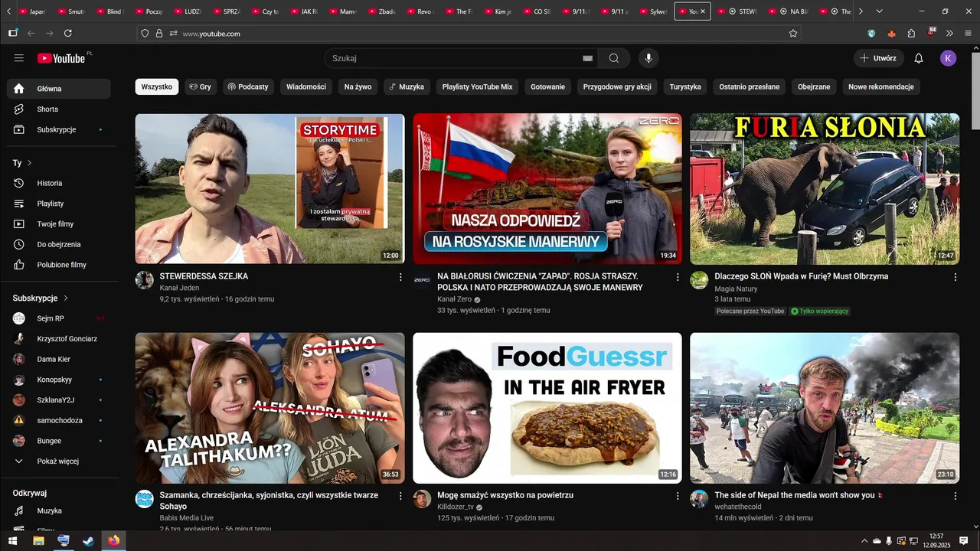Show more Firefox toolbar tools chevron
Viewport: 980px width, 551px height.
click(949, 33)
